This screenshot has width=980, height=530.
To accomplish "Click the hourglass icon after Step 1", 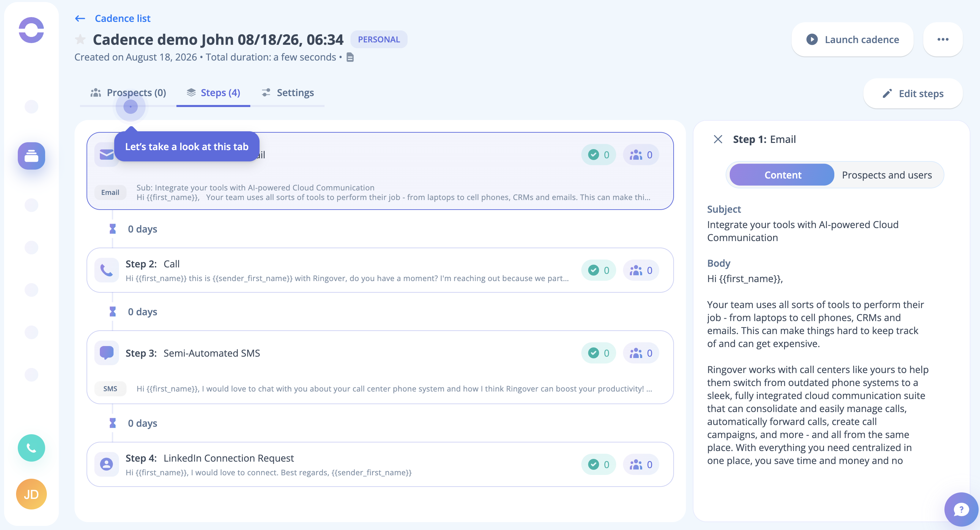I will [x=112, y=229].
